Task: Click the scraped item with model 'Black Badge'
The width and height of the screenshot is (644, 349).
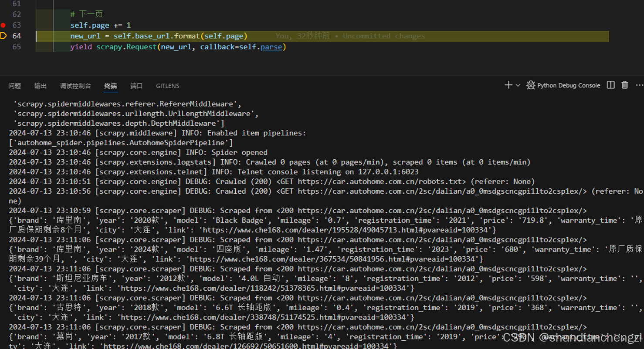Action: click(325, 225)
